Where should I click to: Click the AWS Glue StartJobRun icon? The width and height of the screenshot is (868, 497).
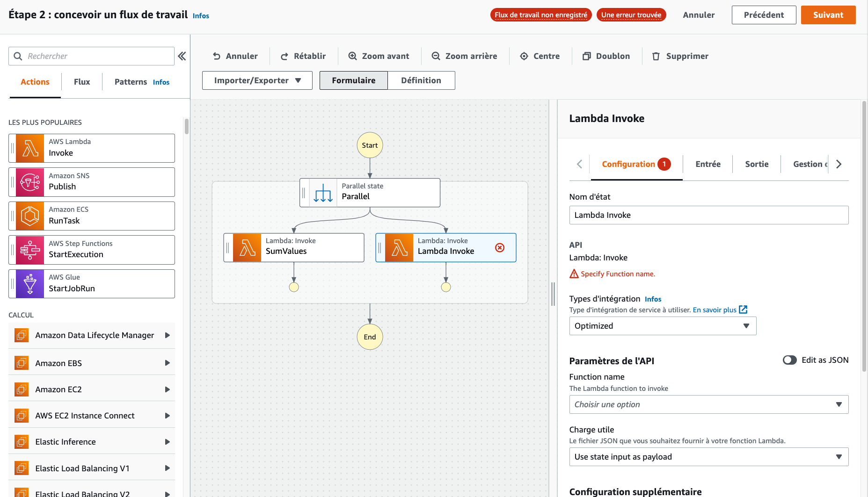(x=30, y=284)
